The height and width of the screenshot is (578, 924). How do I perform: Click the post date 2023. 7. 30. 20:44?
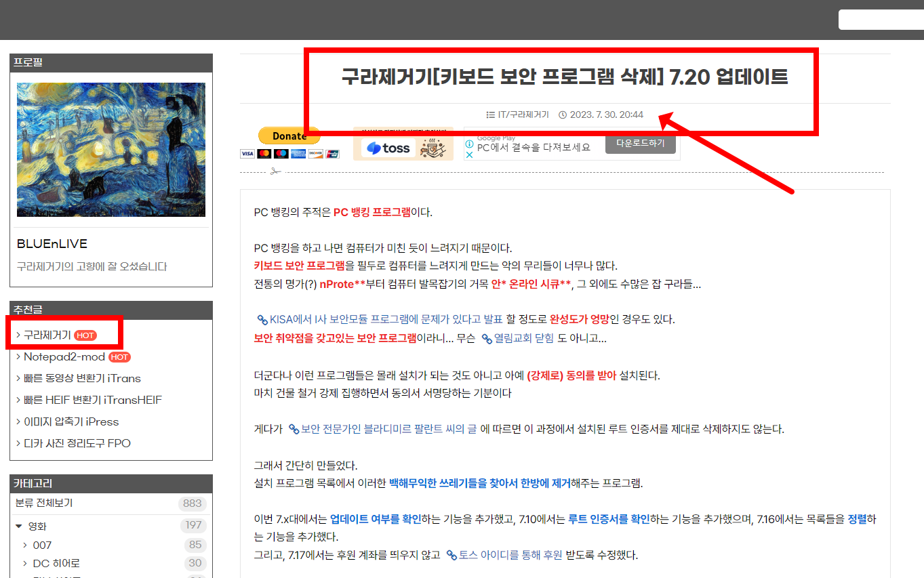[606, 115]
